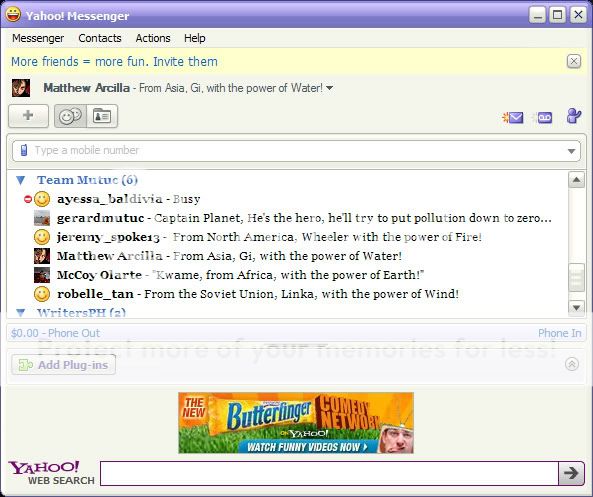Click the Add contact plus button
This screenshot has width=593, height=497.
tap(28, 116)
